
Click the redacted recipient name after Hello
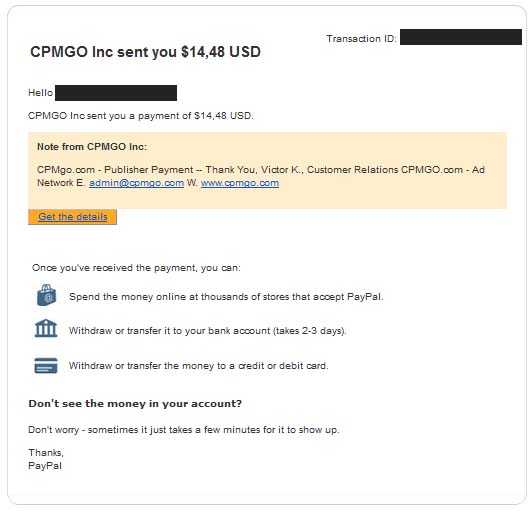point(116,93)
